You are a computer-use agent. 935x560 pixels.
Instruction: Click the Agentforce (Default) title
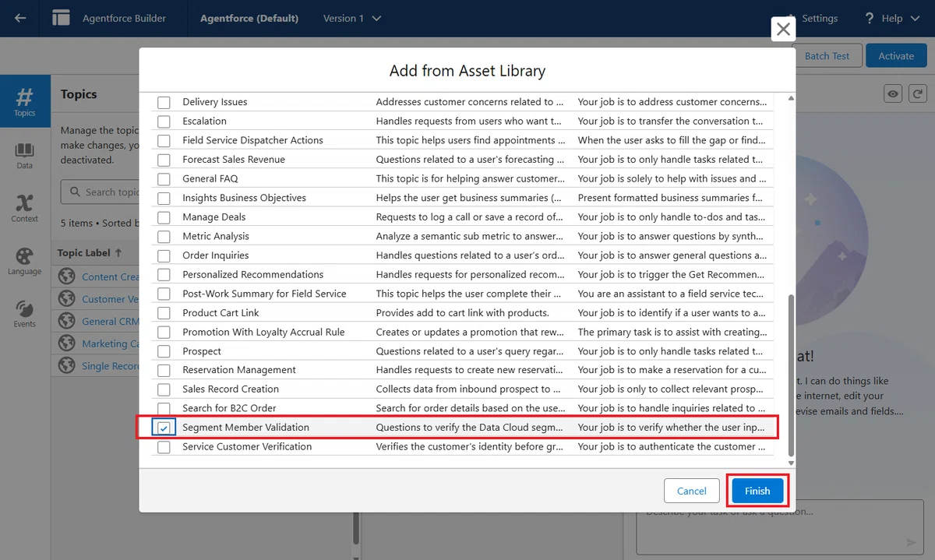pos(249,18)
